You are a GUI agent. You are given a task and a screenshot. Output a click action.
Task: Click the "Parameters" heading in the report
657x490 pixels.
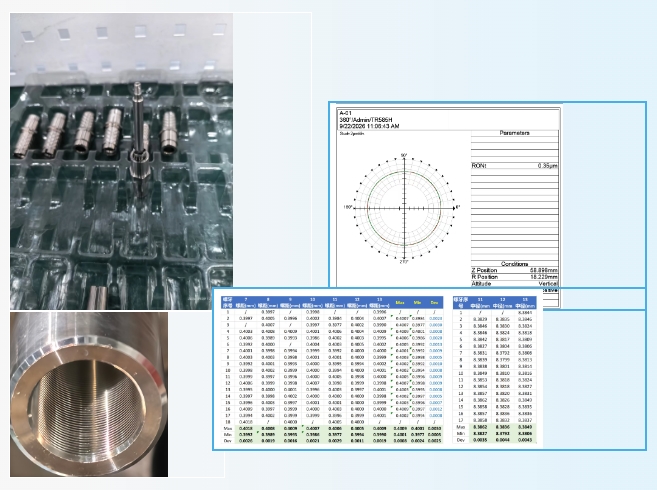[x=515, y=133]
